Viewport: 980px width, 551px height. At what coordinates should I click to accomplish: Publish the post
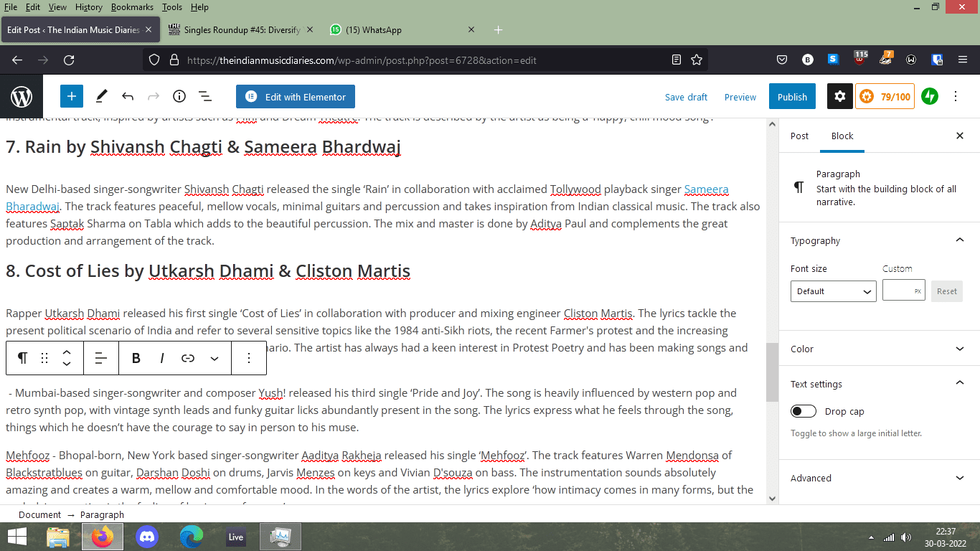click(x=792, y=97)
